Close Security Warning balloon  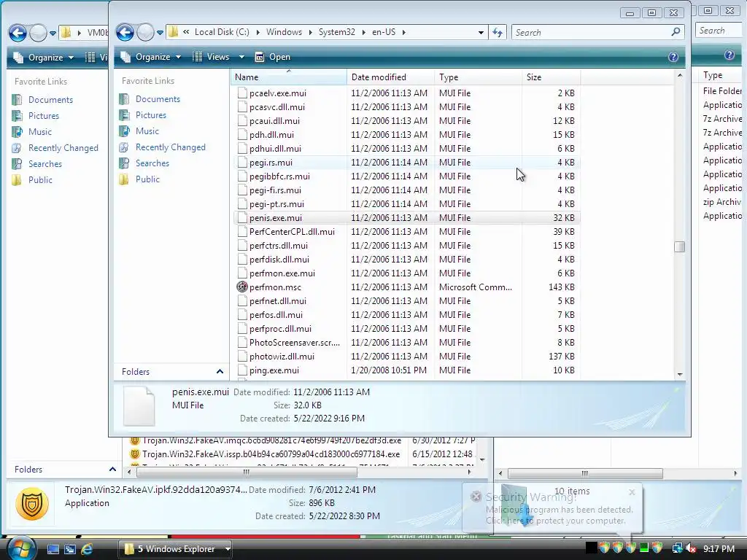click(x=632, y=492)
